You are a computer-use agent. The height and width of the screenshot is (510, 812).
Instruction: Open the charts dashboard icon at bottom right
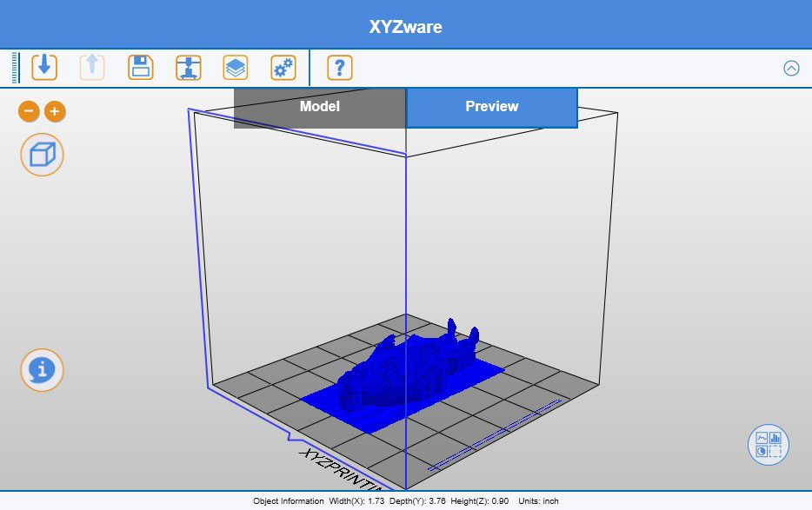tap(769, 445)
